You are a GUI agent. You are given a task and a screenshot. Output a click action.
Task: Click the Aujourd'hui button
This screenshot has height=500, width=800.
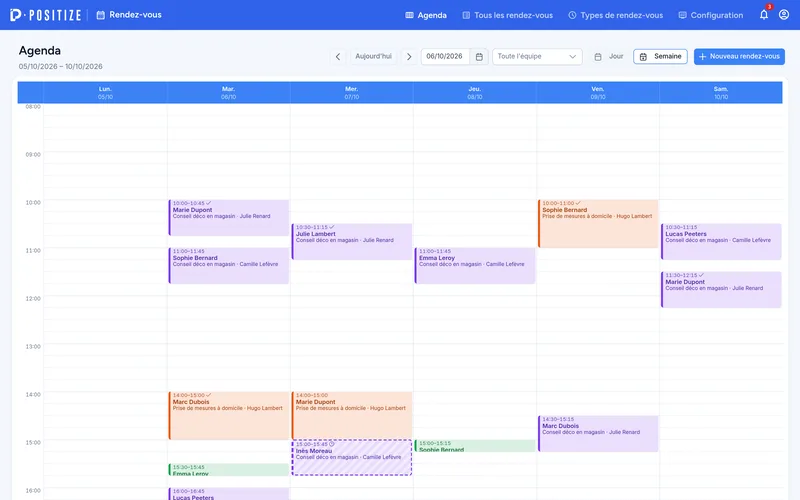point(373,57)
